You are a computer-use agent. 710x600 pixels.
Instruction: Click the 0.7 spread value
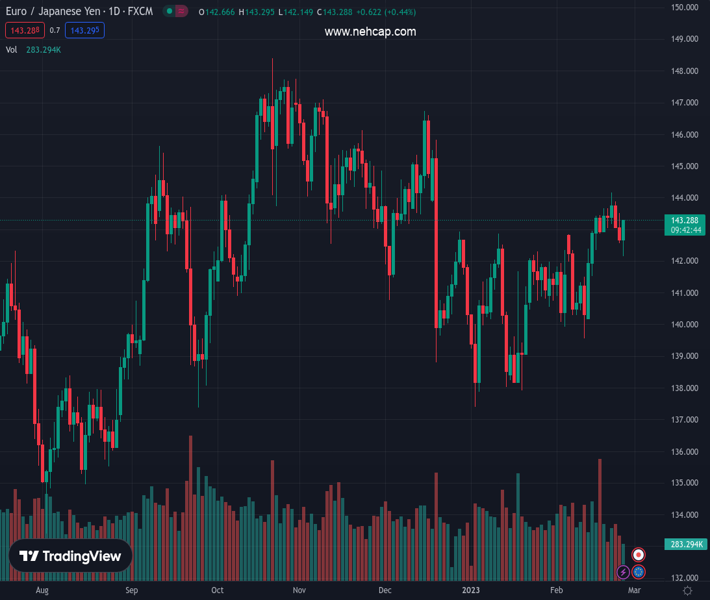[55, 31]
